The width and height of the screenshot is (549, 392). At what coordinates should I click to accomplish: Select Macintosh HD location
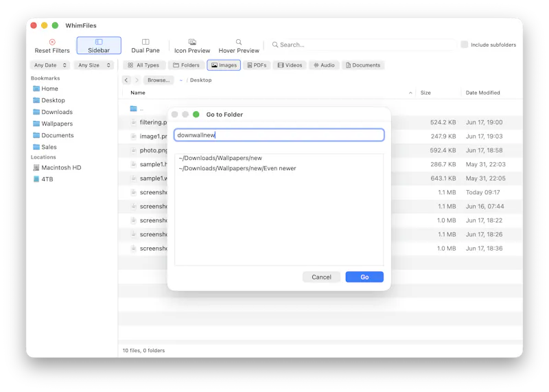57,168
